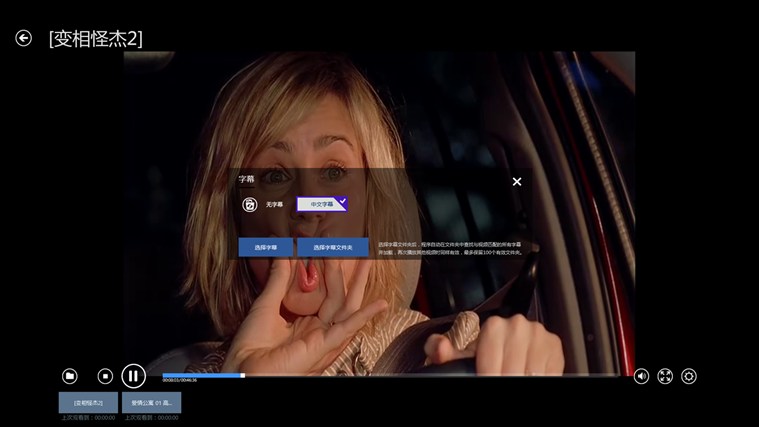
Task: Close the 字幕 subtitle dialog
Action: (517, 182)
